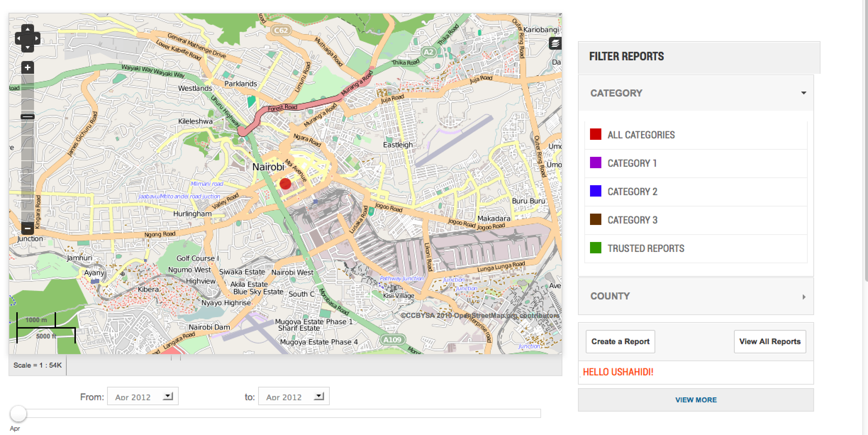Collapse the Category filter section
868x435 pixels.
[x=696, y=93]
